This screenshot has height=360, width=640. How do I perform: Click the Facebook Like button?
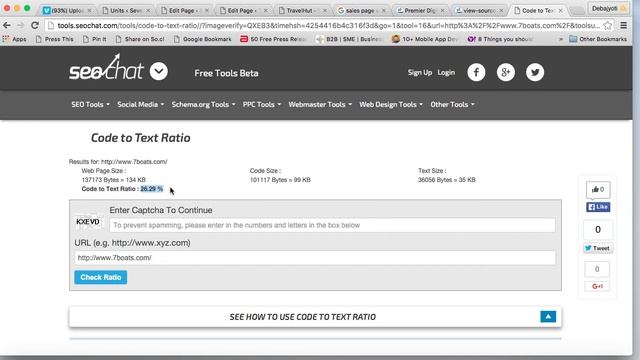coord(598,207)
